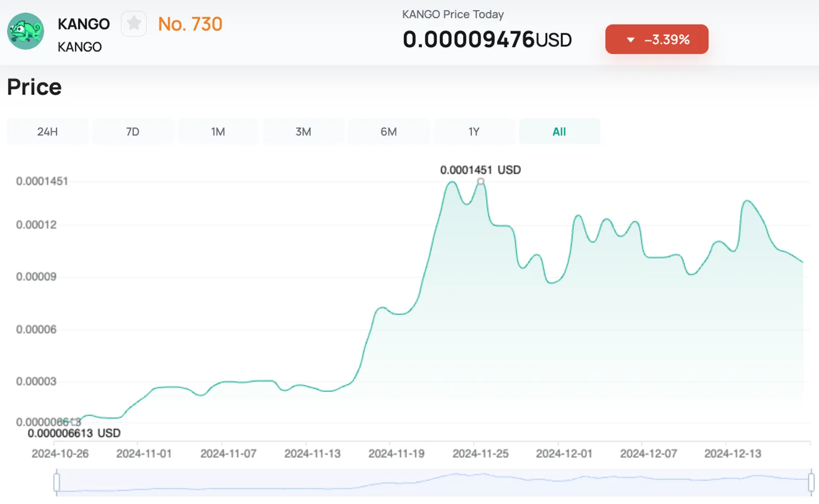Click the left range slider handle
This screenshot has width=819, height=504.
(56, 482)
